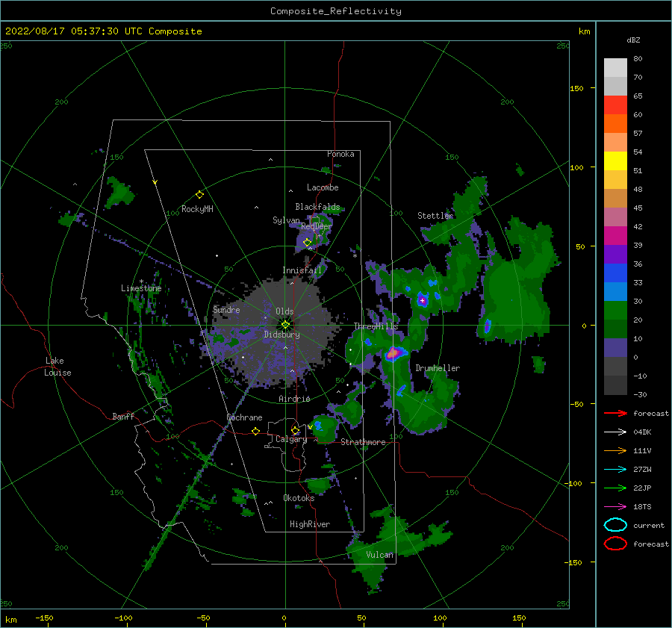Click the Okotoks town label
The height and width of the screenshot is (628, 672).
(299, 498)
